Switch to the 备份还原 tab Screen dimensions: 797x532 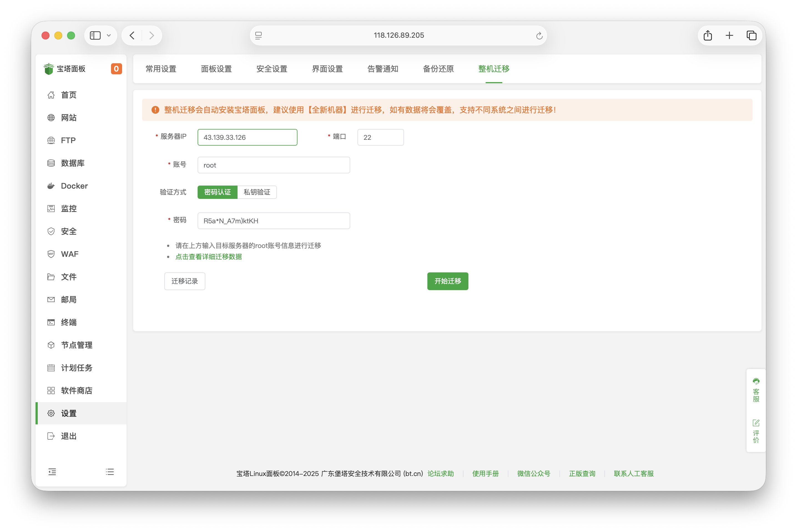438,69
